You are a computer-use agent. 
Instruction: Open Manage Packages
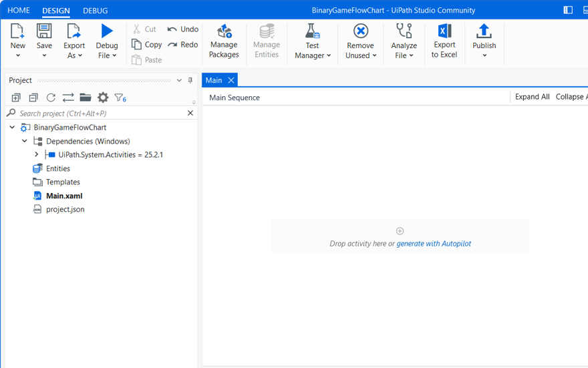224,41
